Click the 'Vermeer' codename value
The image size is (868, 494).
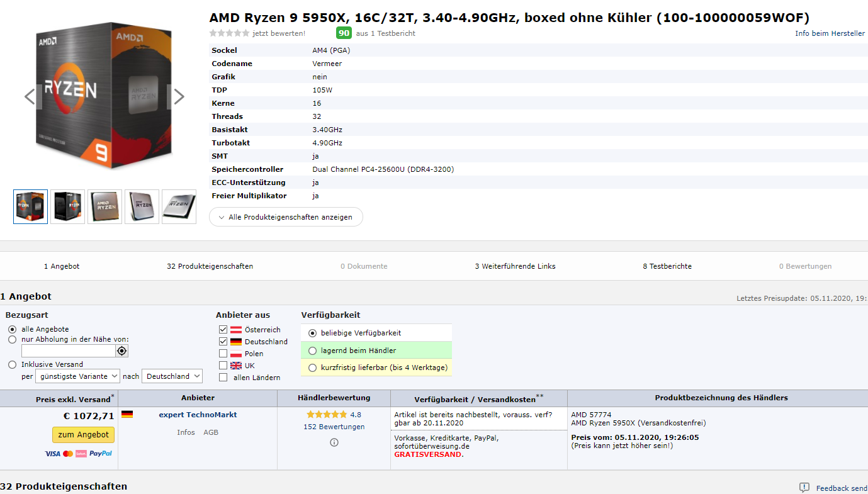[x=327, y=64]
